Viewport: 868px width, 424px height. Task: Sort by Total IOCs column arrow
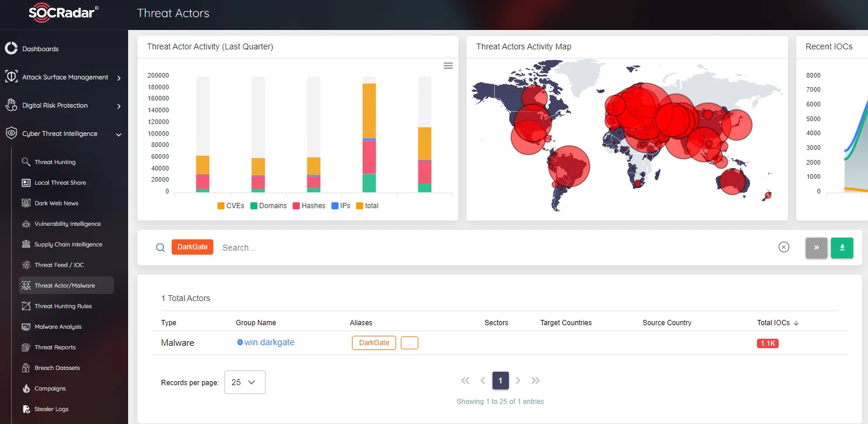click(796, 323)
